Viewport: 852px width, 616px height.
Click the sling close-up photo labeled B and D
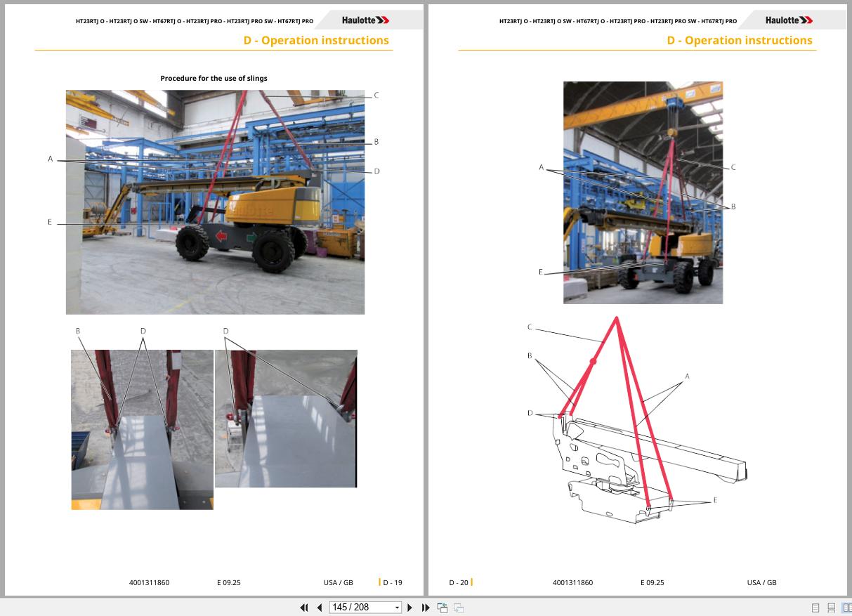tap(142, 429)
